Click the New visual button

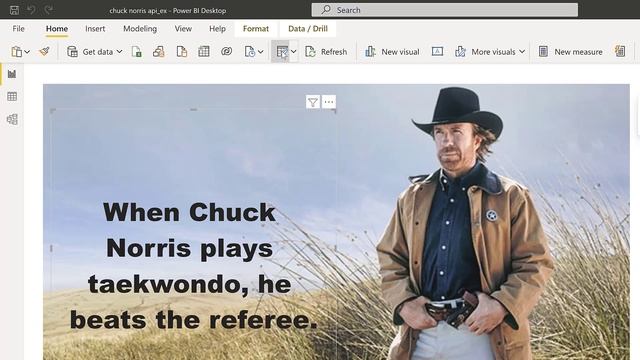[392, 52]
